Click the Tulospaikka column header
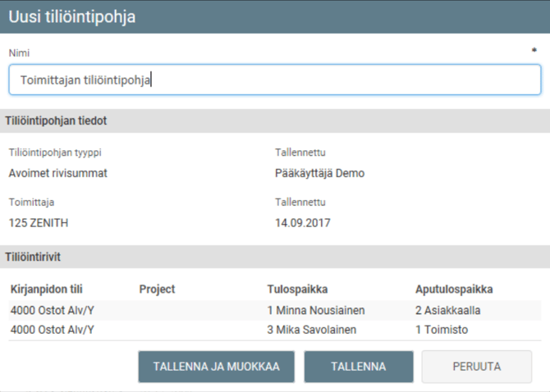 pyautogui.click(x=297, y=289)
